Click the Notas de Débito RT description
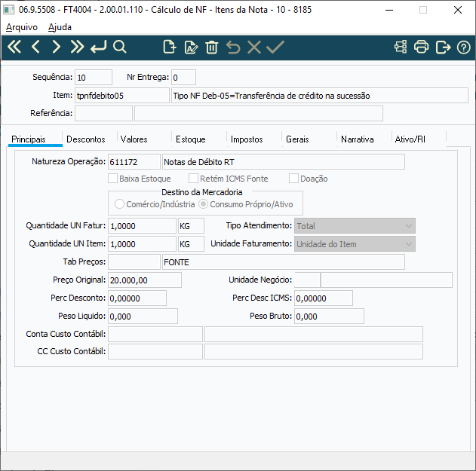Image resolution: width=476 pixels, height=471 pixels. [x=283, y=162]
